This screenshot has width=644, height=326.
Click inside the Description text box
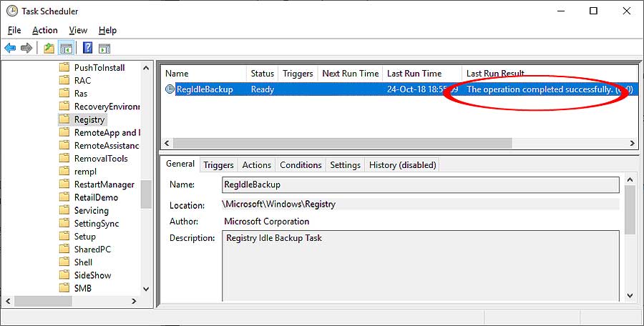[x=420, y=266]
